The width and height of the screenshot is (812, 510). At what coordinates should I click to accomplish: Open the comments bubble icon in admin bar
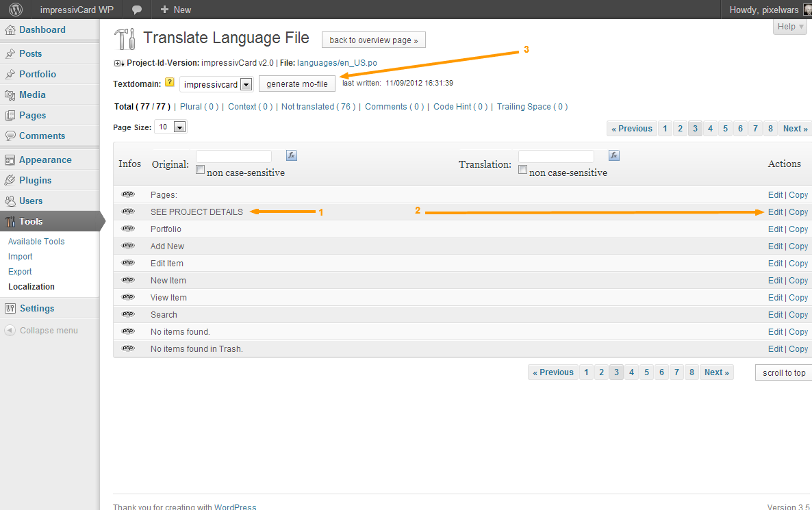[137, 10]
